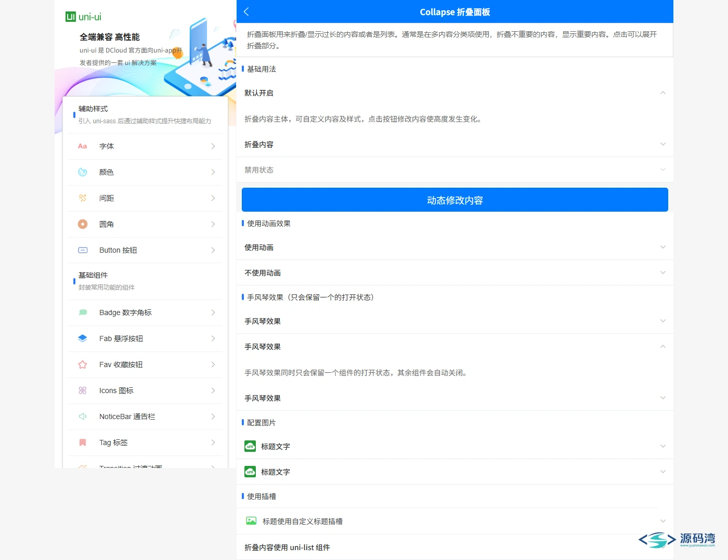728x560 pixels.
Task: Click the 折叠内容使用 uni-list 组件 row
Action: pos(455,547)
